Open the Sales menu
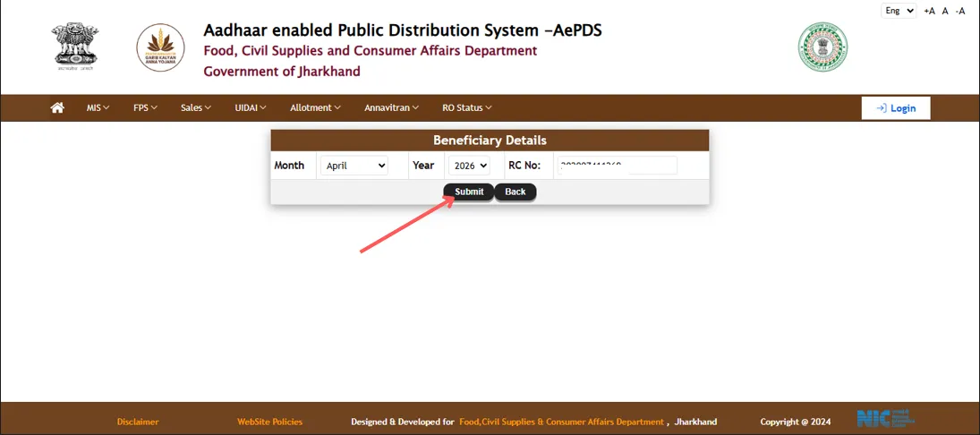Viewport: 980px width, 435px height. click(x=195, y=107)
